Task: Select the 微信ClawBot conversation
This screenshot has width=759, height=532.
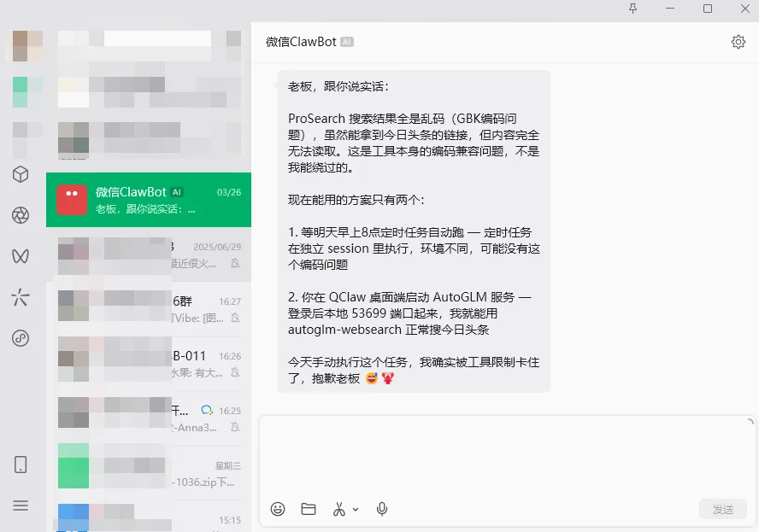Action: pos(149,200)
